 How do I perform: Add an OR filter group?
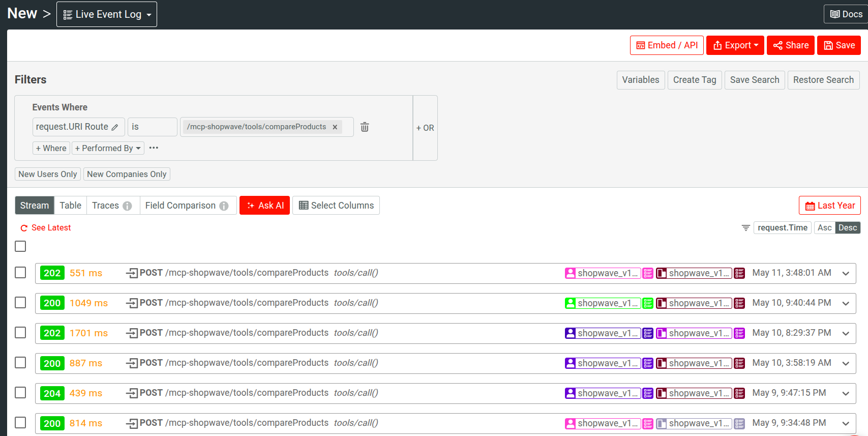425,128
